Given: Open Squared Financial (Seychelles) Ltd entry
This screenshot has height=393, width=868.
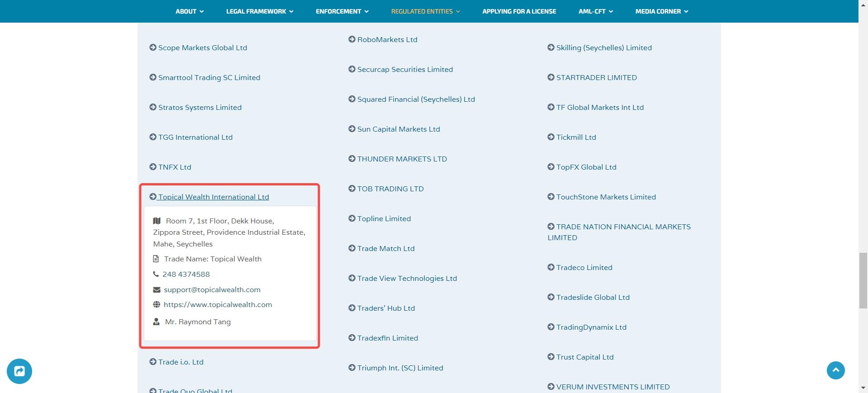Looking at the screenshot, I should click(x=412, y=99).
